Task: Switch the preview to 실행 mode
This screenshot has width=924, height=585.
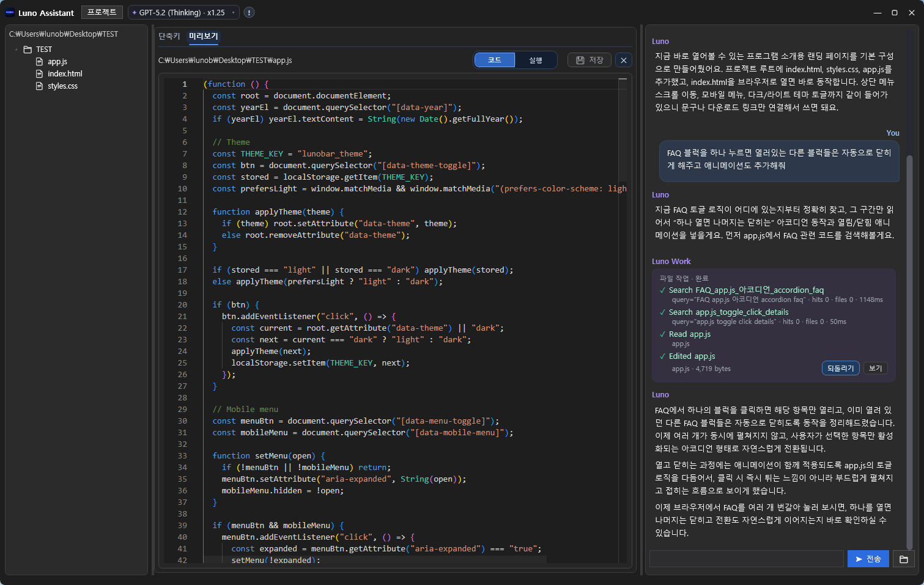Action: 536,60
